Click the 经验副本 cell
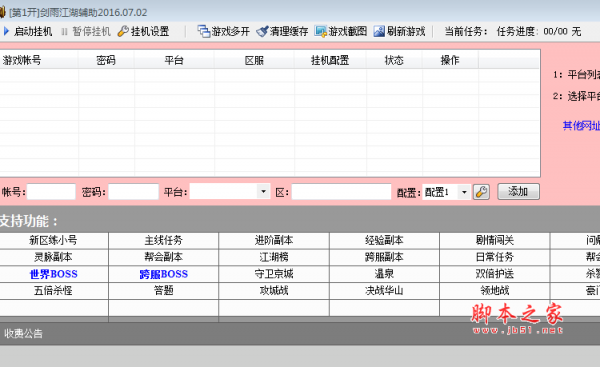Viewport: 600px width, 367px height. [x=384, y=240]
